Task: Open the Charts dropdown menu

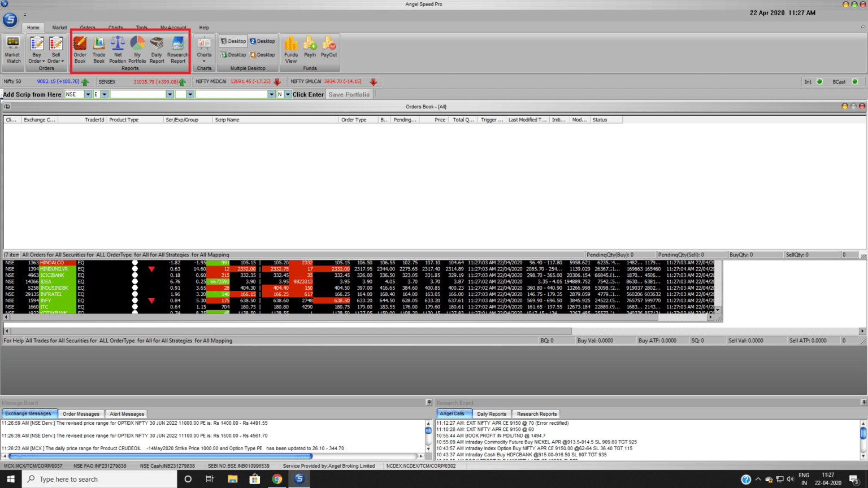Action: (204, 60)
